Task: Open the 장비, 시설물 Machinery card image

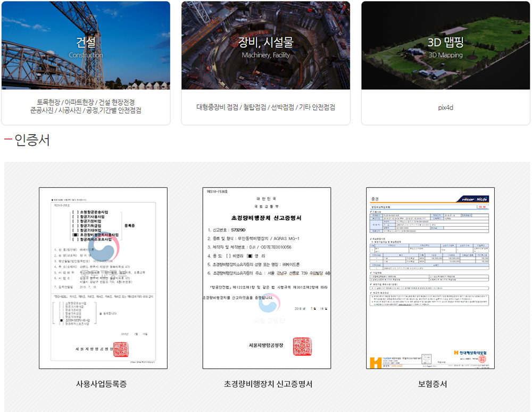Action: click(x=265, y=45)
